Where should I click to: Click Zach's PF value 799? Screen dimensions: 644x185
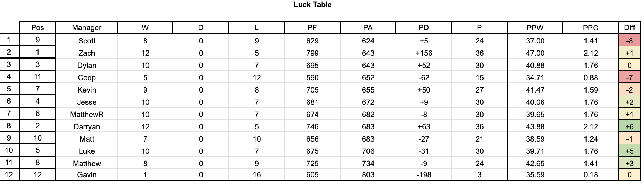312,53
